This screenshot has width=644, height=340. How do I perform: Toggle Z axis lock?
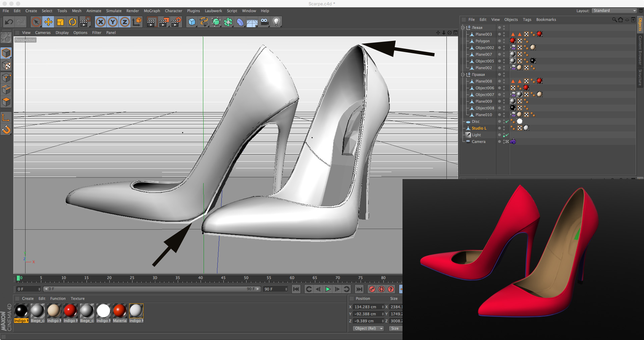pyautogui.click(x=125, y=22)
